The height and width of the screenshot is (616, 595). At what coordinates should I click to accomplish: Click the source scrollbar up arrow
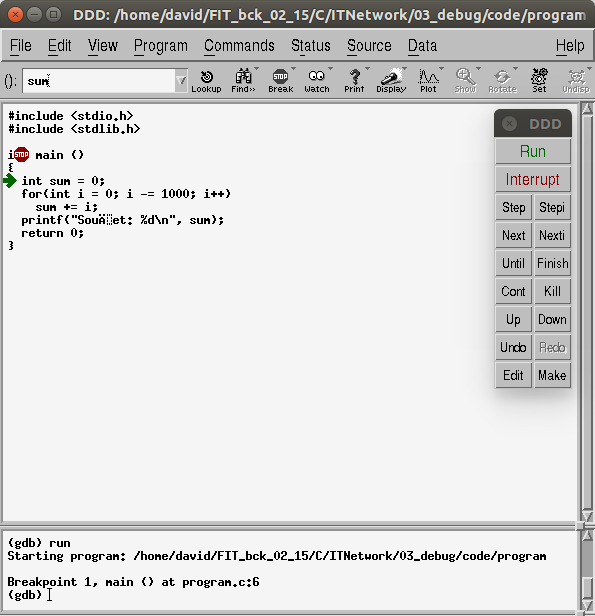click(587, 108)
